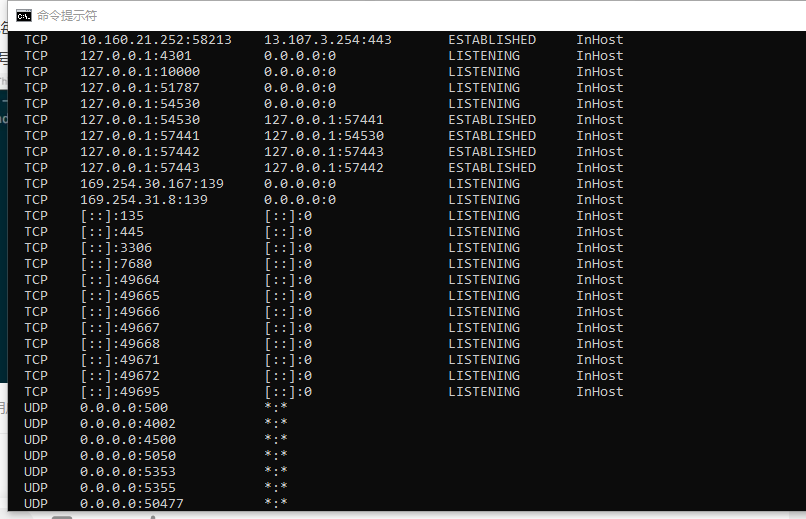Click IPv6 listener [::]:49665
This screenshot has height=519, width=806.
120,295
